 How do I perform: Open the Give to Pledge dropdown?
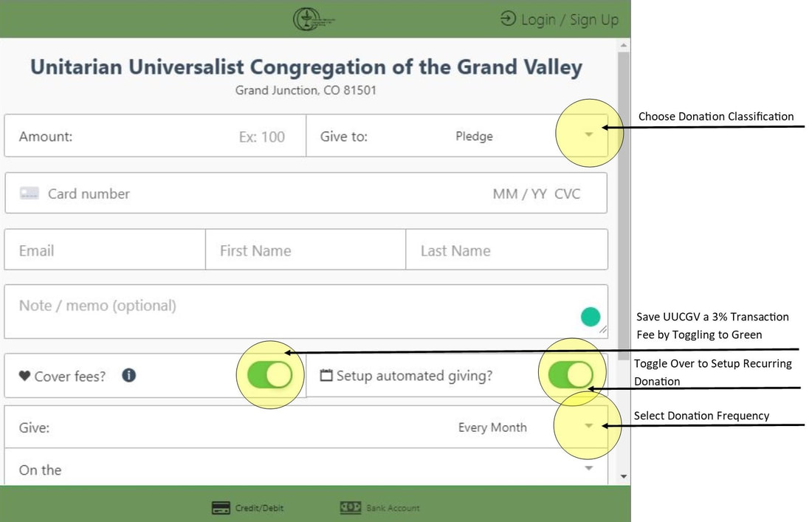(x=457, y=136)
